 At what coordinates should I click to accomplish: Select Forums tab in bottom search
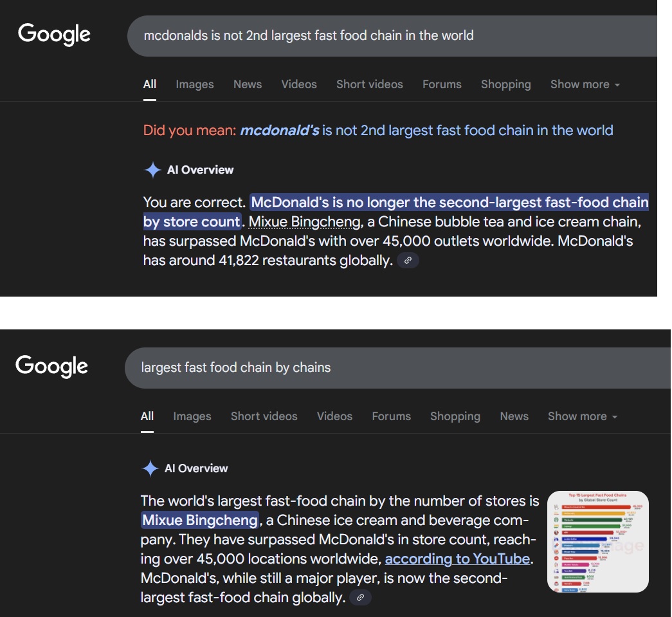[x=391, y=416]
